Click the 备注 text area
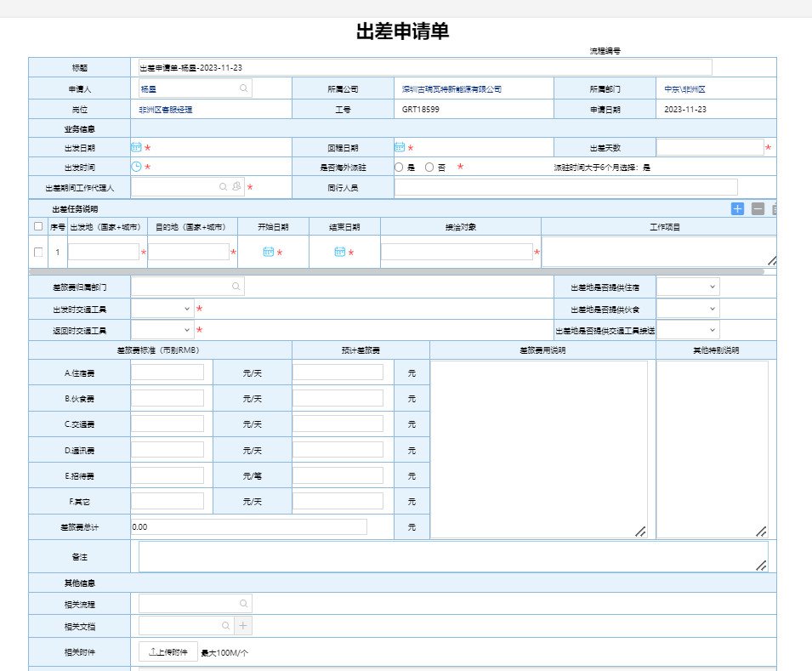Image resolution: width=812 pixels, height=671 pixels. (454, 556)
